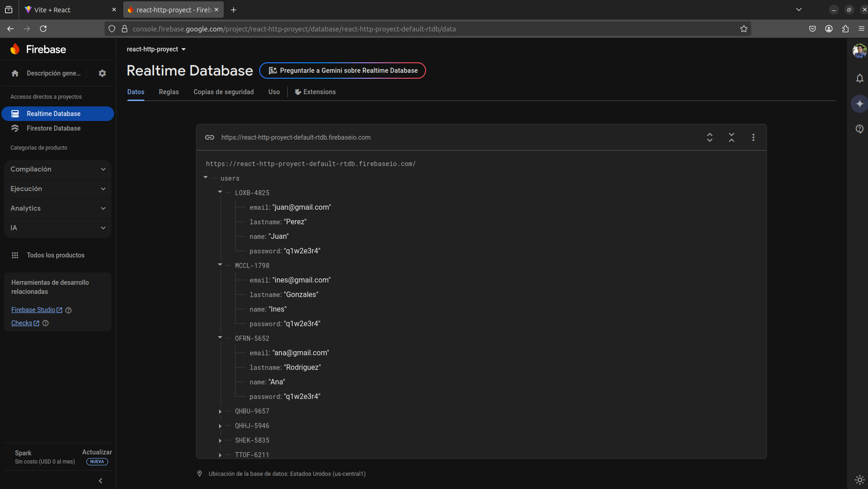Click lastname value "Gonzales"

[301, 295]
